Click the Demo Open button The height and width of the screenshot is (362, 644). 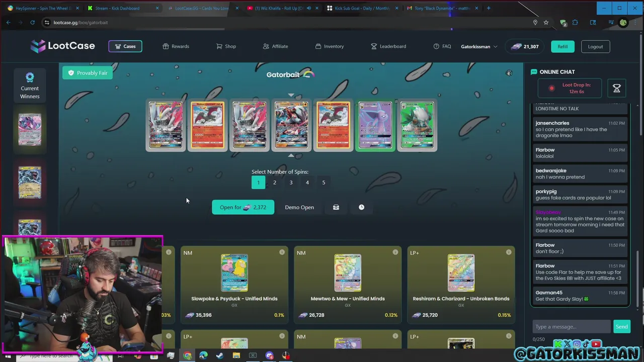pos(299,207)
